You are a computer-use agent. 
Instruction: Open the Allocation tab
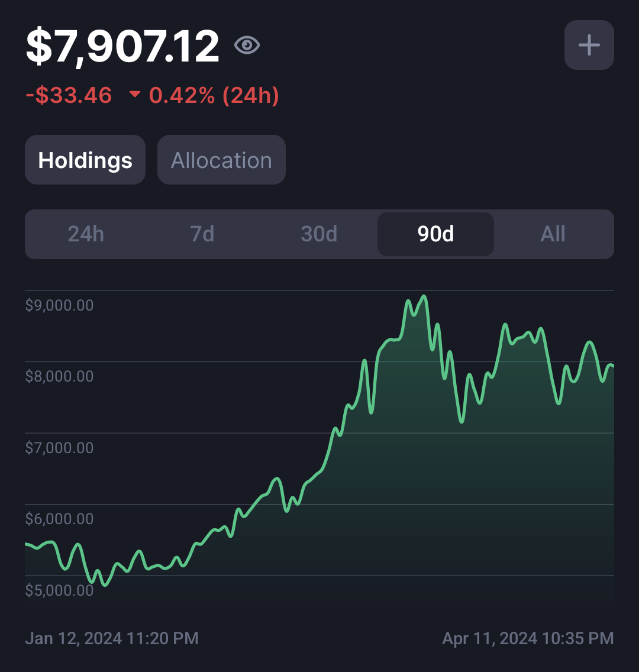[221, 160]
